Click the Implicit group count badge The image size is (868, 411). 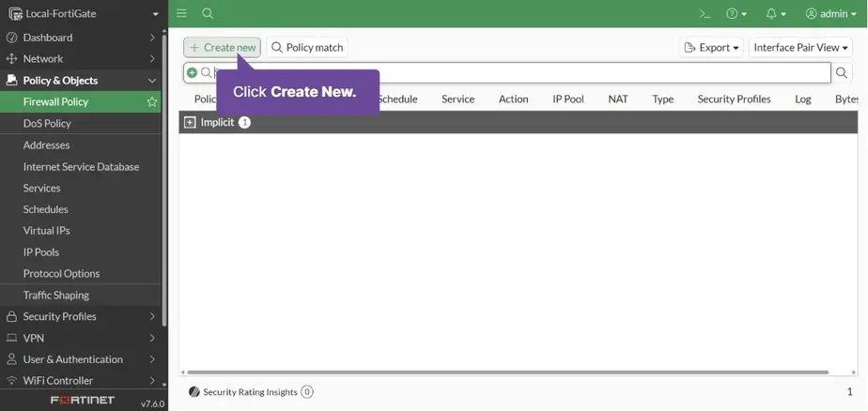pos(244,122)
